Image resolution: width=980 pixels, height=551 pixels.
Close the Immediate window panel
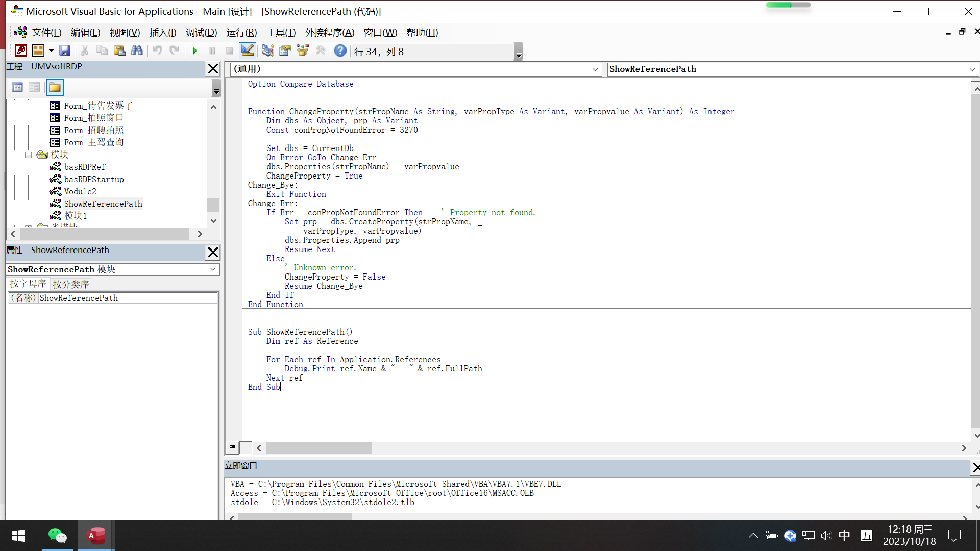(975, 467)
